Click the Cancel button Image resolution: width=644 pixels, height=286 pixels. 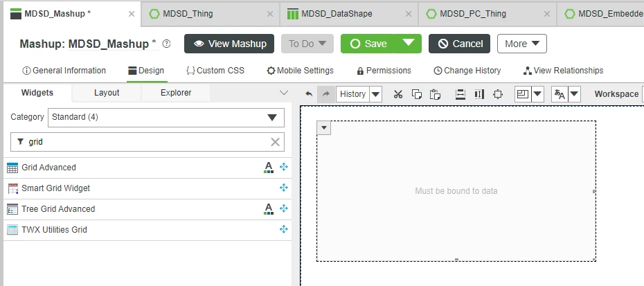[x=459, y=44]
